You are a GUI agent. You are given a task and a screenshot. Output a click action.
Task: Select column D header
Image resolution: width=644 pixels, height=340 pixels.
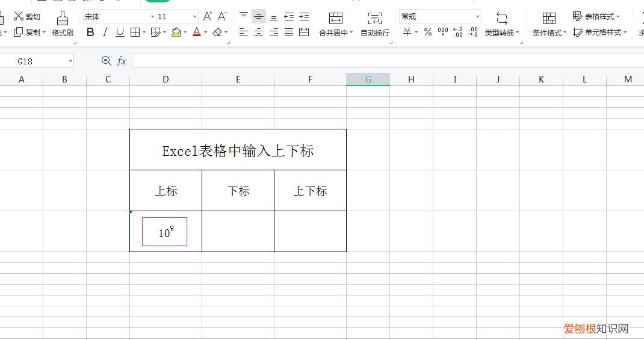click(166, 79)
